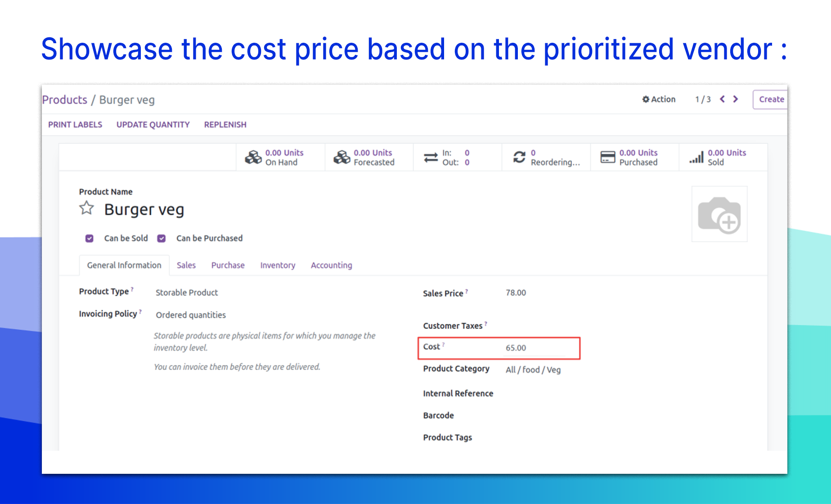
Task: Click the Cost value 65.00
Action: point(516,348)
